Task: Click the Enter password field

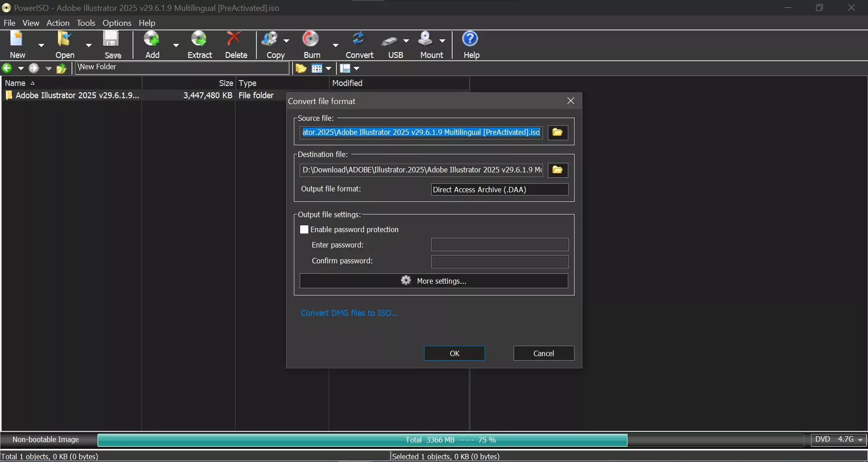Action: click(x=500, y=245)
